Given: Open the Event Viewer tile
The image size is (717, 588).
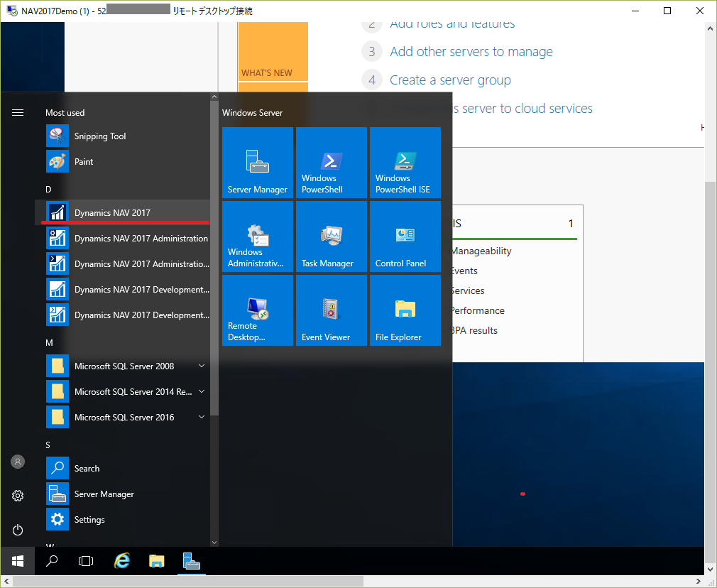Looking at the screenshot, I should point(332,310).
